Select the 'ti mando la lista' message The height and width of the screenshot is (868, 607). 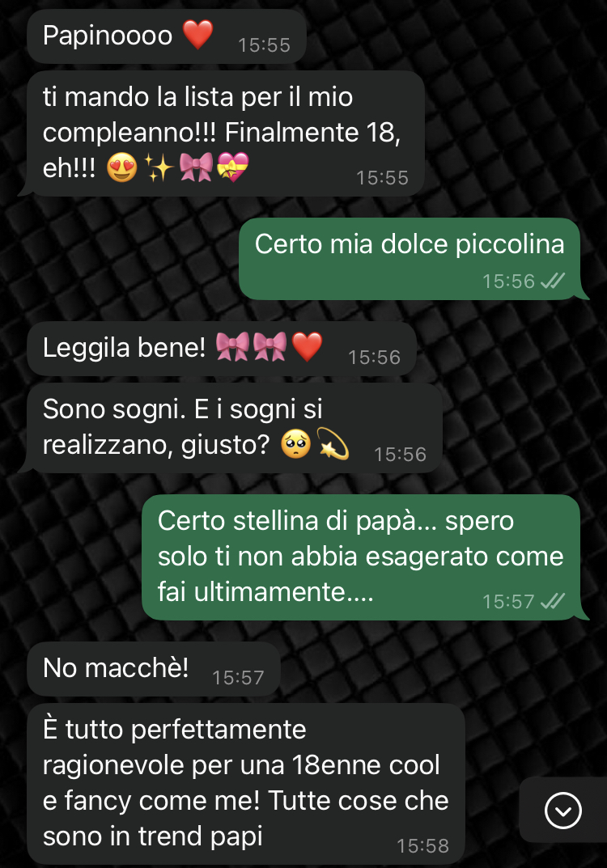226,133
